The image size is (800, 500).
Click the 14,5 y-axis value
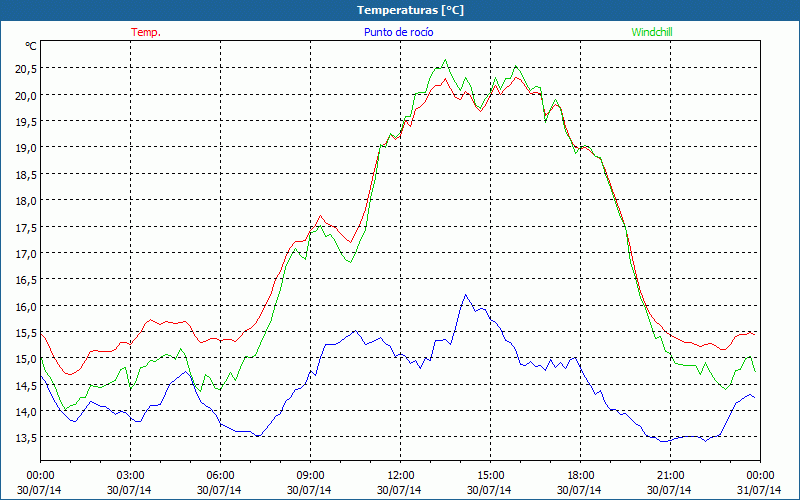[26, 385]
